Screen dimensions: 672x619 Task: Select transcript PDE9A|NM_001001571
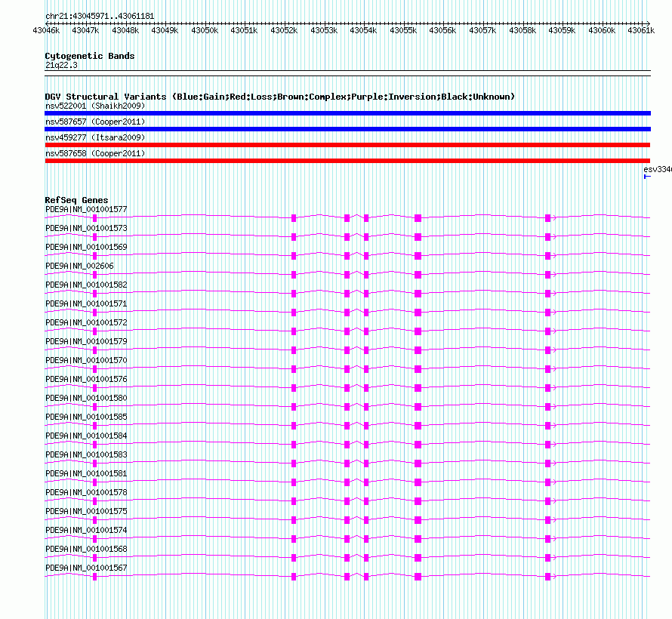86,303
